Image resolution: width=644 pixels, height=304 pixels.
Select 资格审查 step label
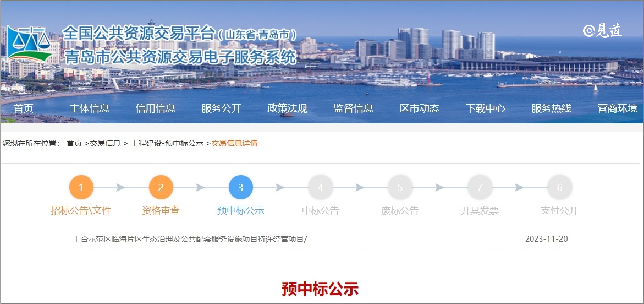tap(161, 210)
